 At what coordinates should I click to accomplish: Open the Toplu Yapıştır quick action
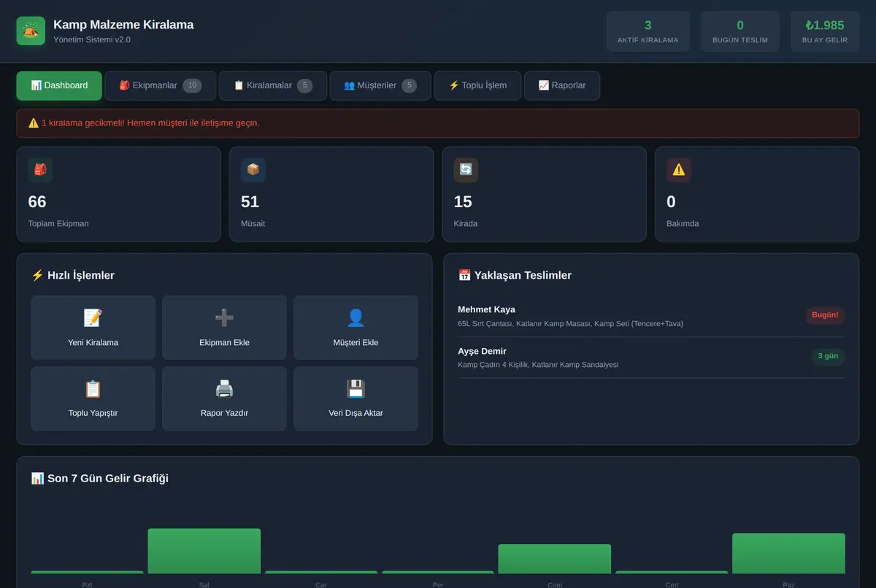coord(93,398)
